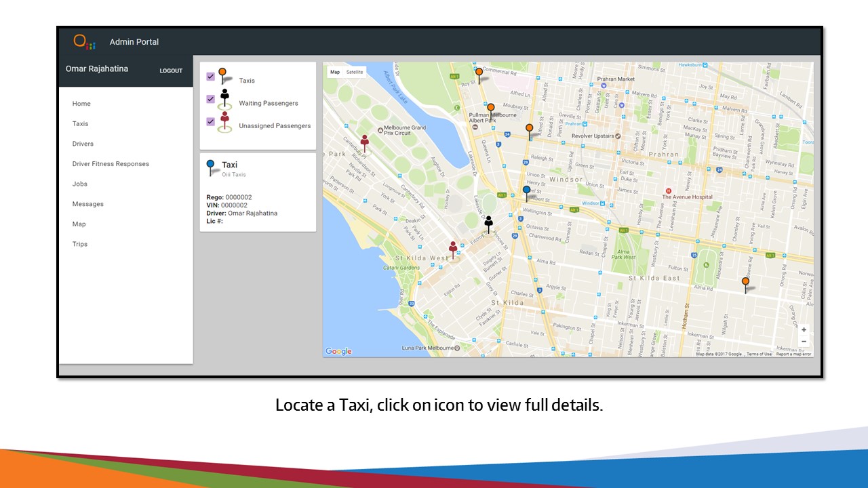Open the Drivers page in the sidebar
This screenshot has width=868, height=488.
point(83,144)
